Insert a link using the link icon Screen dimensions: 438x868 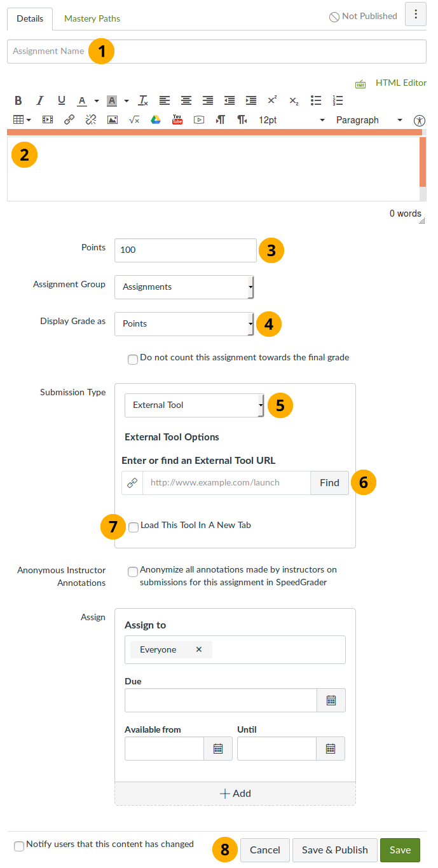[69, 119]
